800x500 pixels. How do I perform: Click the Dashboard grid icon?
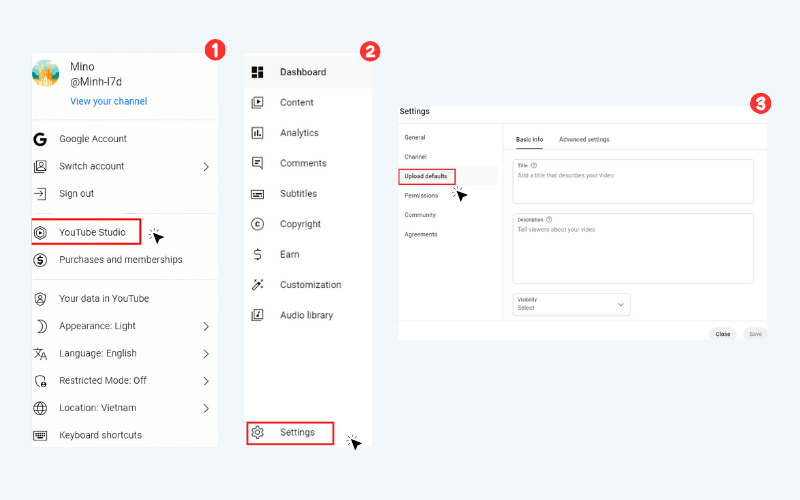click(x=258, y=72)
